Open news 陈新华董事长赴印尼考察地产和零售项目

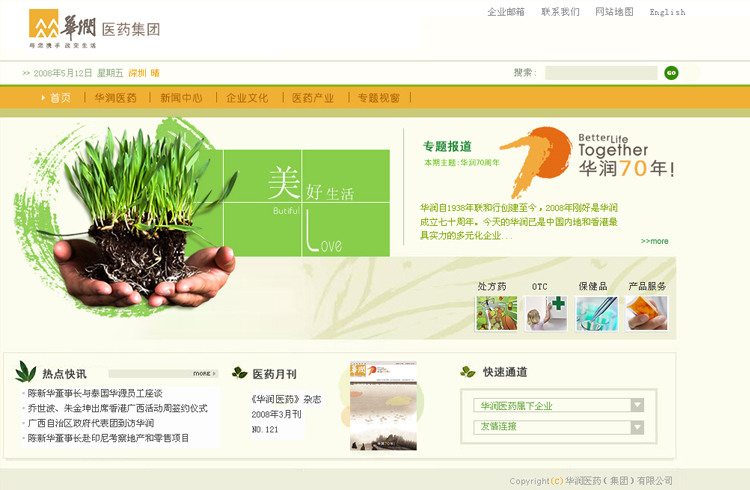click(108, 438)
